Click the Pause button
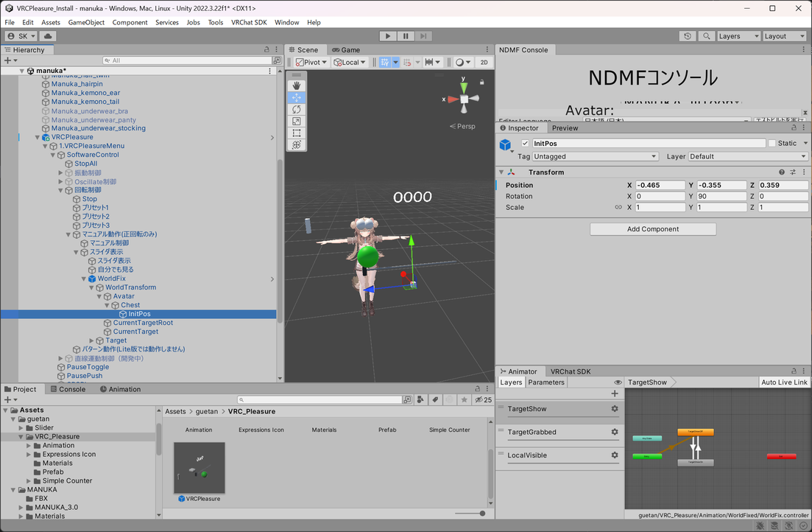Viewport: 812px width, 532px height. click(x=406, y=36)
